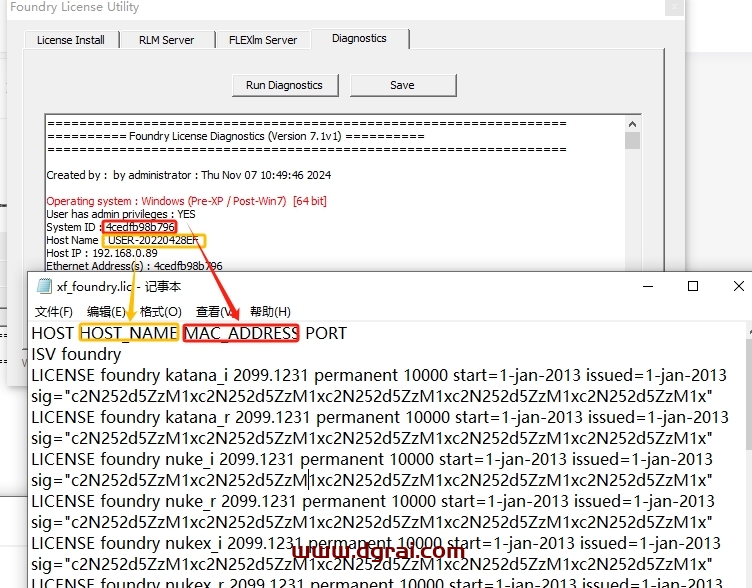The height and width of the screenshot is (588, 752).
Task: Select the Diagnostics tab
Action: point(359,38)
